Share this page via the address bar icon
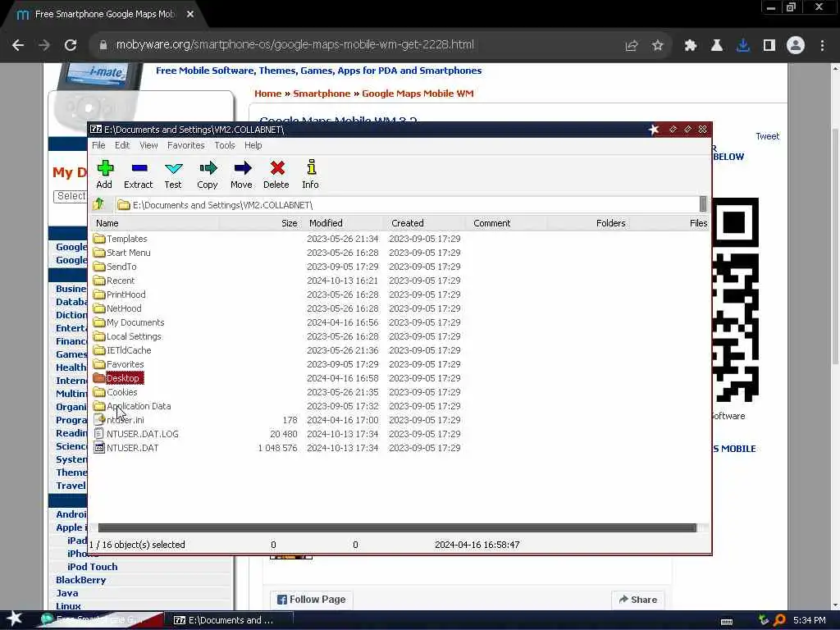Viewport: 840px width, 630px height. point(631,46)
